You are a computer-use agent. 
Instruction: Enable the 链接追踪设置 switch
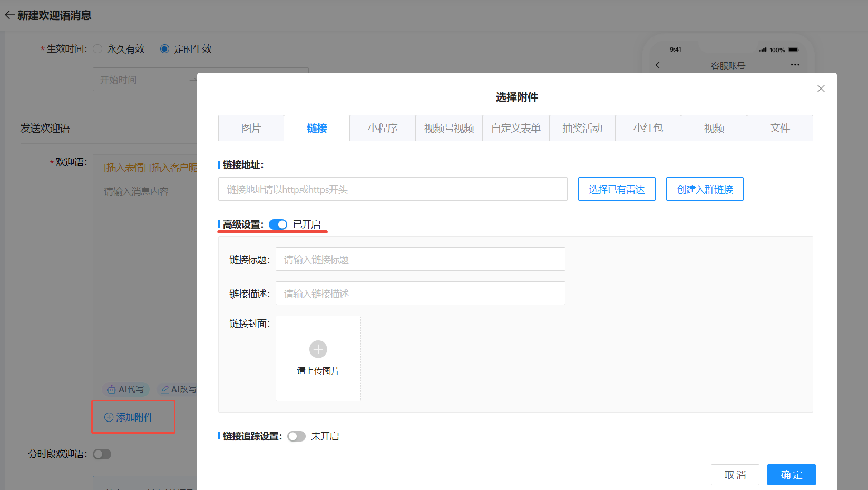pyautogui.click(x=296, y=436)
